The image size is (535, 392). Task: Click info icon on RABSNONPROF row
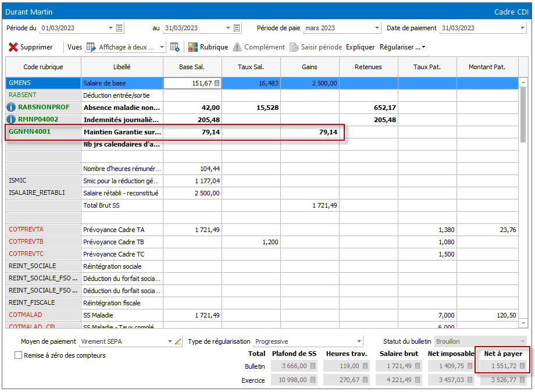(x=11, y=107)
